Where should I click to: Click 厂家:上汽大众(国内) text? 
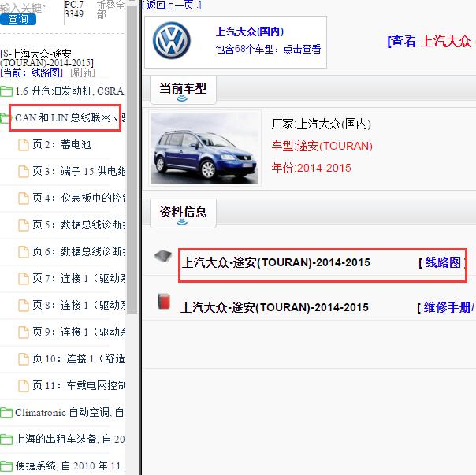(322, 124)
